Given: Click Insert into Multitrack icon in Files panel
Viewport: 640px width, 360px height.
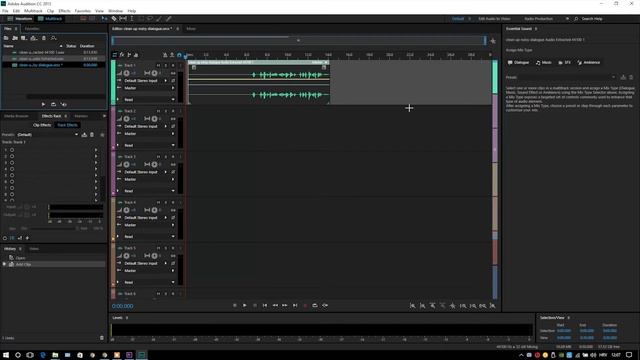Looking at the screenshot, I should click(x=34, y=38).
